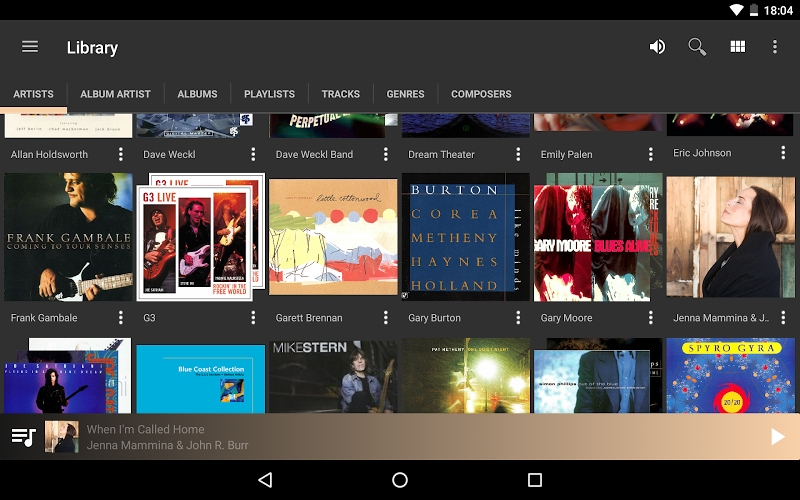The image size is (800, 500).
Task: Open now-playing album art thumbnail
Action: pyautogui.click(x=62, y=437)
